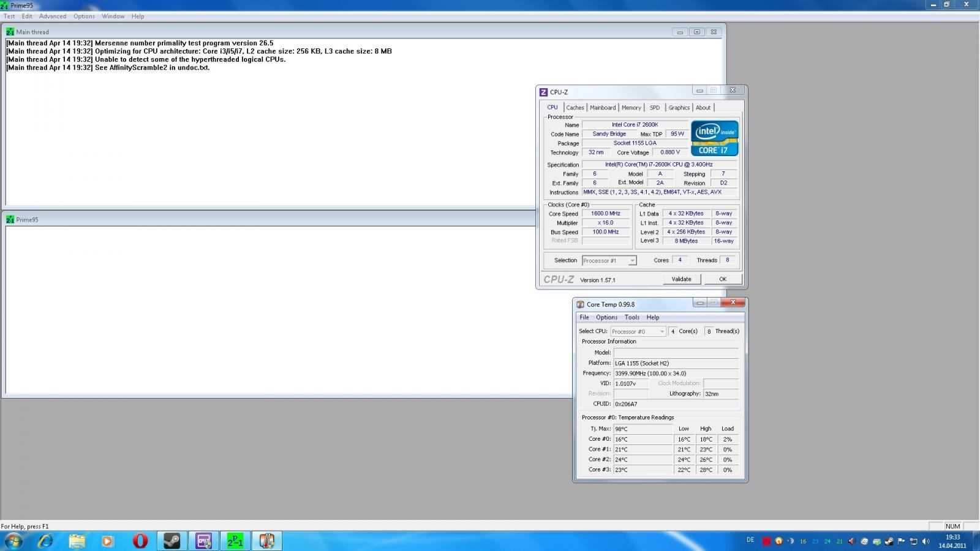Switch to the Caches tab in CPU-Z

(575, 107)
